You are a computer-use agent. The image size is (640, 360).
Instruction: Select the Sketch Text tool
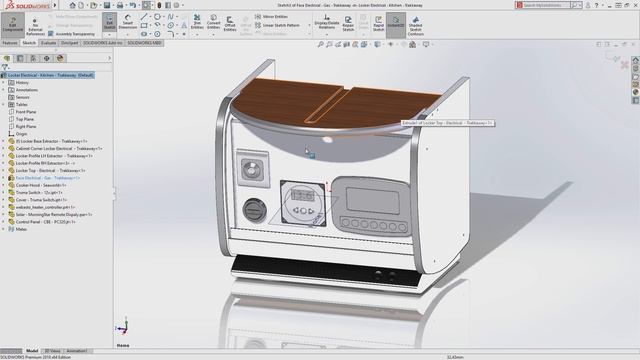tap(184, 25)
